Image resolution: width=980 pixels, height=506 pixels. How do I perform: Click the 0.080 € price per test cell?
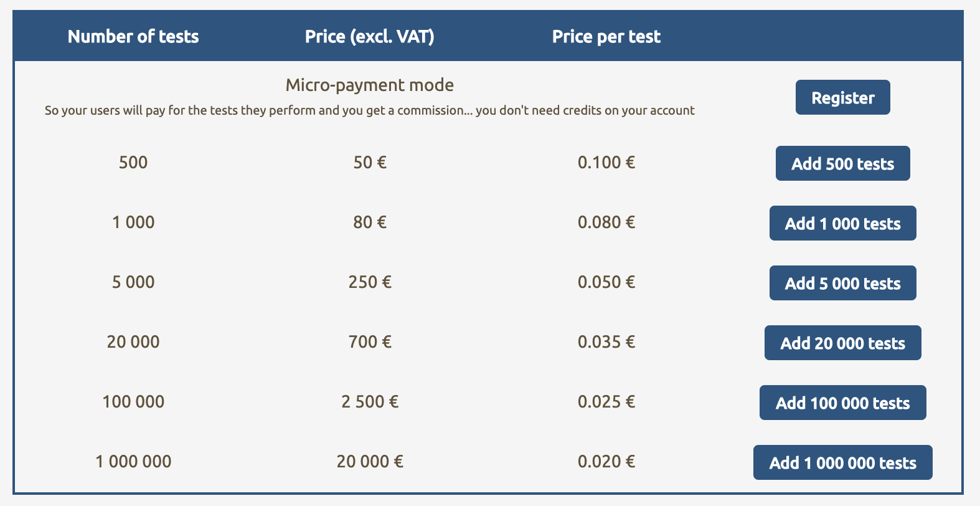606,222
